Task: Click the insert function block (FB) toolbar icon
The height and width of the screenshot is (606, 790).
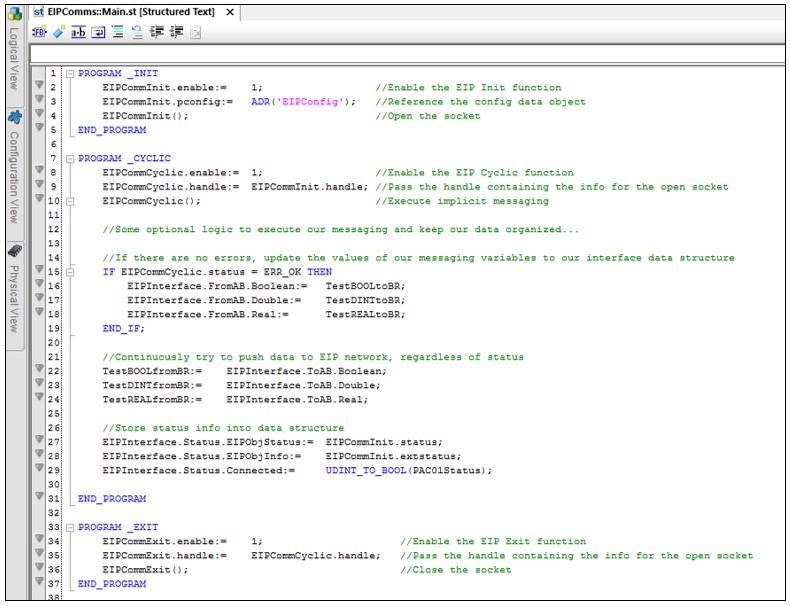Action: [x=40, y=32]
